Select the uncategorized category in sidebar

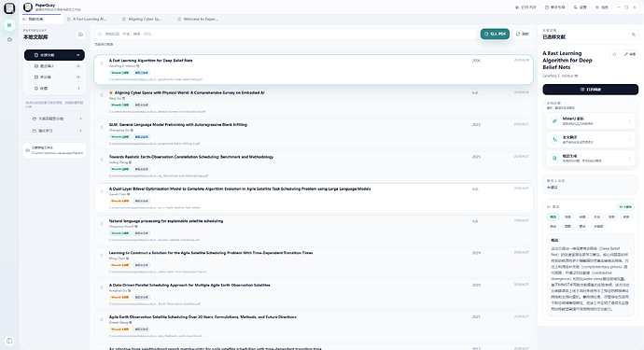tap(55, 77)
